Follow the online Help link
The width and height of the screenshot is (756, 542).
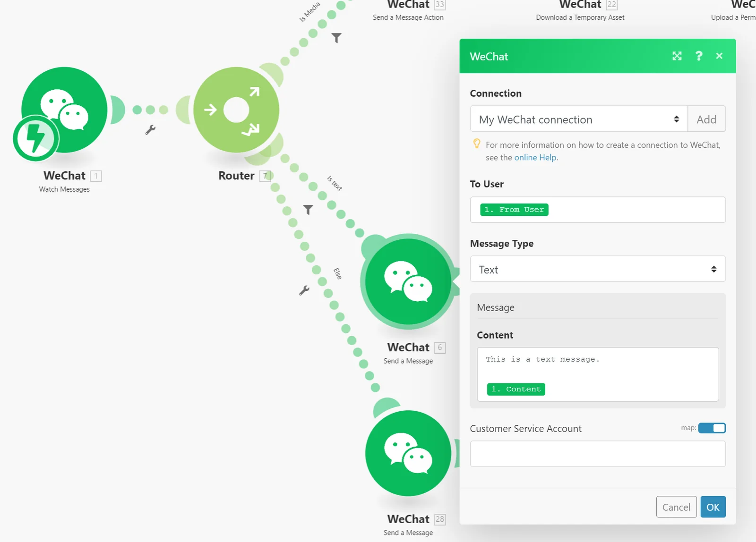coord(535,158)
